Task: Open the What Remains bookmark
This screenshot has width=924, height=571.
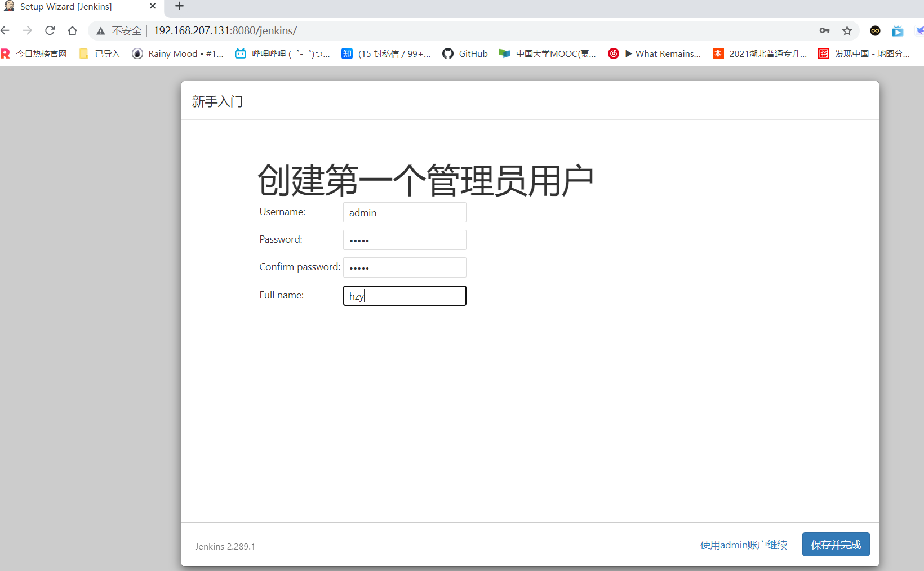Action: click(x=655, y=53)
